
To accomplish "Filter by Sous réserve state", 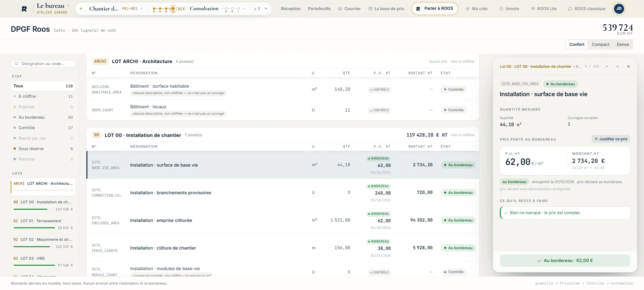I will pos(43,149).
